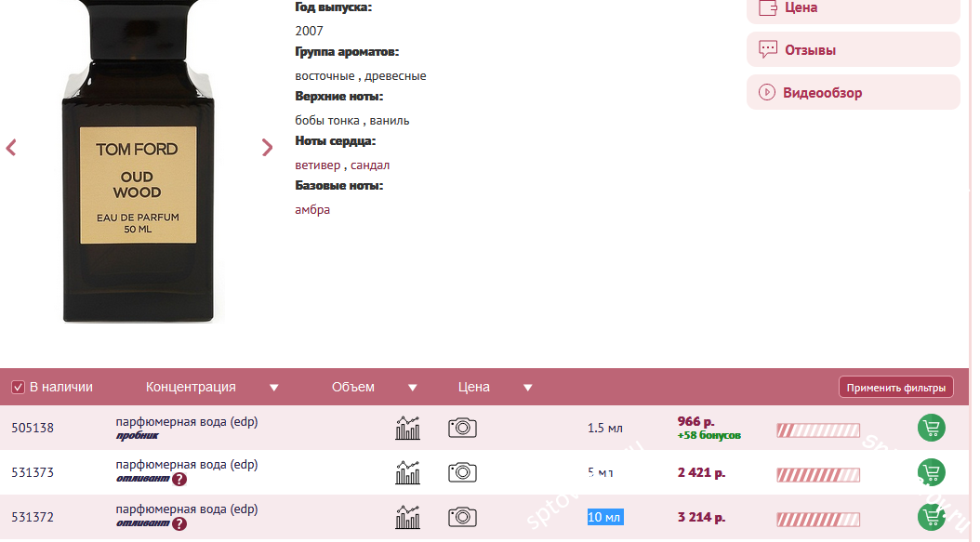Open help question mark for item 531373 отливант
980x542 pixels.
coord(179,480)
